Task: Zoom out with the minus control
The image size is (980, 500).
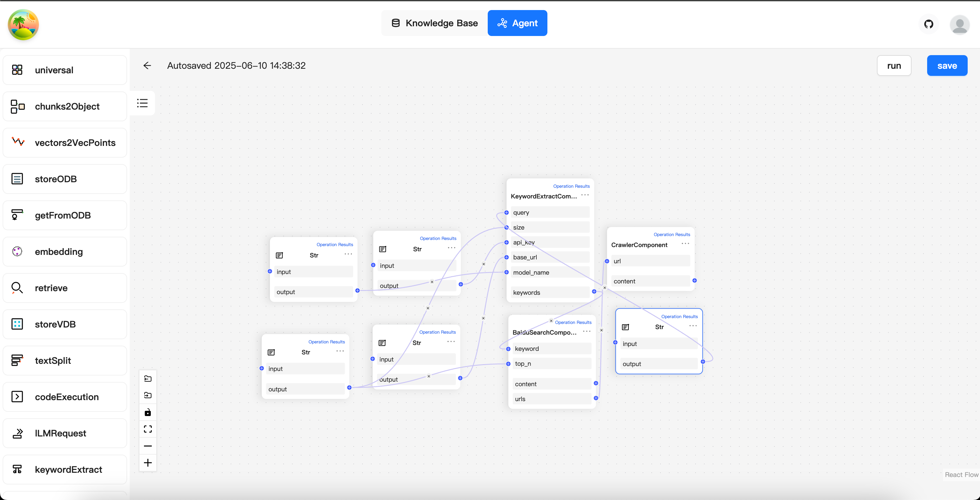Action: (x=148, y=446)
